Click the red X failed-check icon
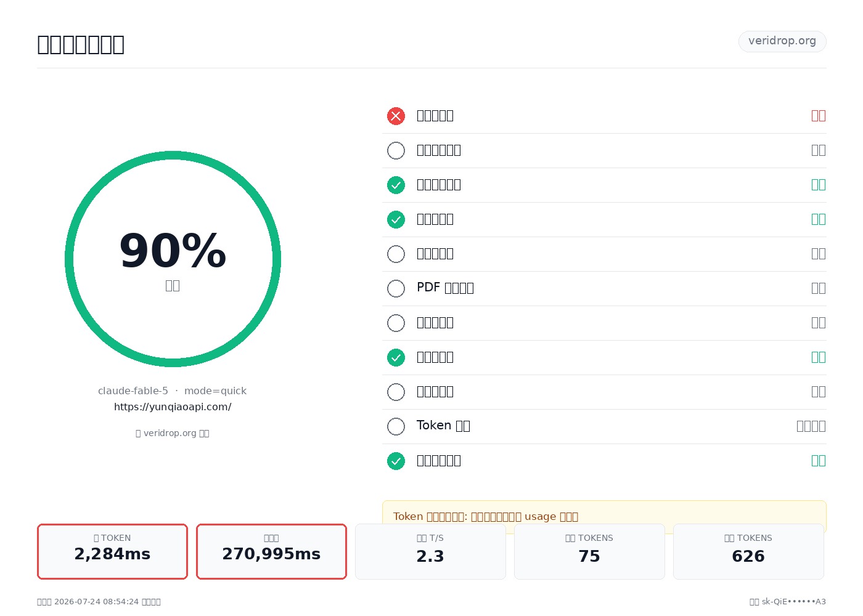863x616 pixels. click(x=396, y=116)
